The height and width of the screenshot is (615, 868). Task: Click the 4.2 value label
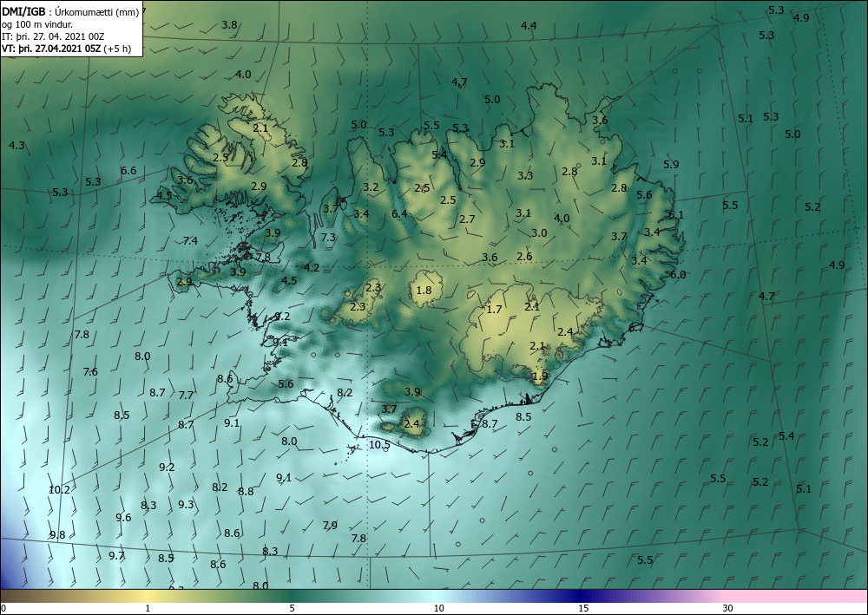click(312, 268)
